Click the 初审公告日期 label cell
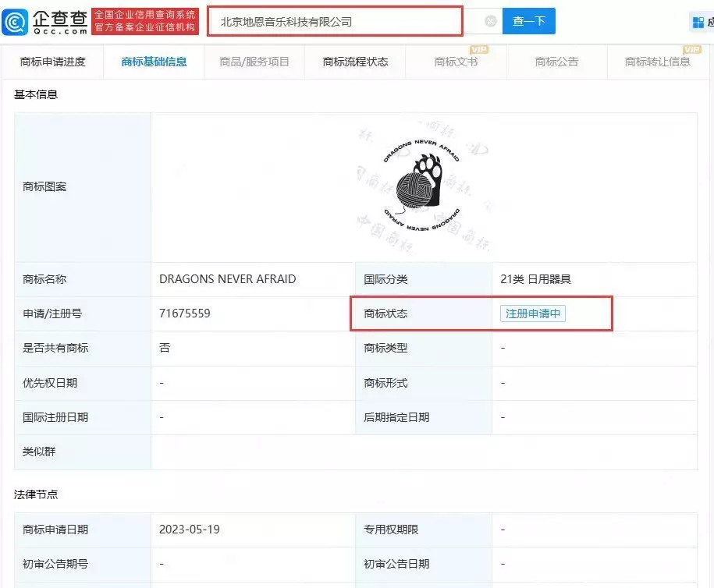 [x=424, y=565]
